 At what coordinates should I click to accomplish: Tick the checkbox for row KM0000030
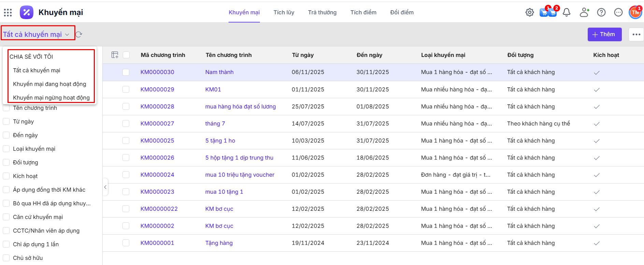click(x=126, y=72)
